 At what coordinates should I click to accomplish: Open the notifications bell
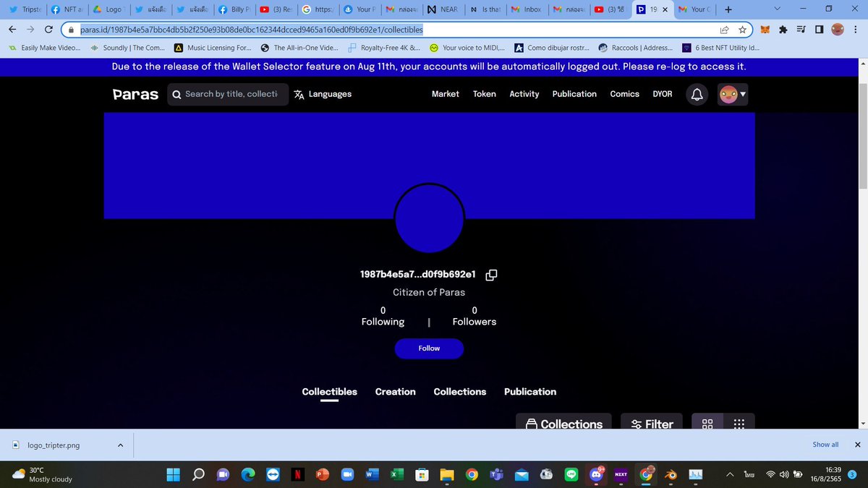[x=697, y=95]
